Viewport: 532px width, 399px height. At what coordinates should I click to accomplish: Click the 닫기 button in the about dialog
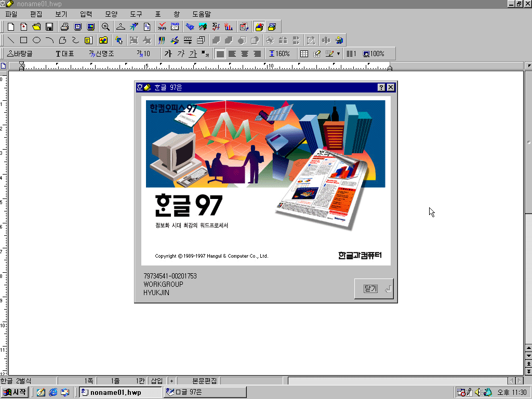pyautogui.click(x=374, y=289)
